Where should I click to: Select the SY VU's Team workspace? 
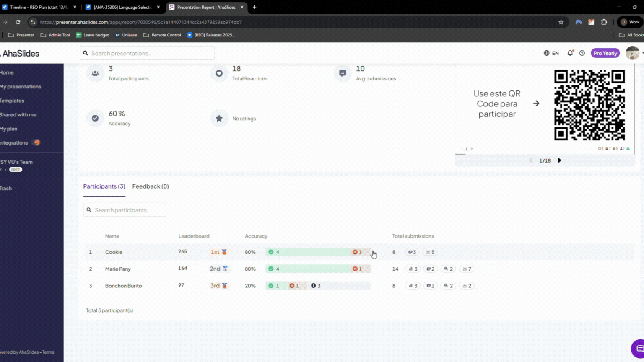pos(16,162)
